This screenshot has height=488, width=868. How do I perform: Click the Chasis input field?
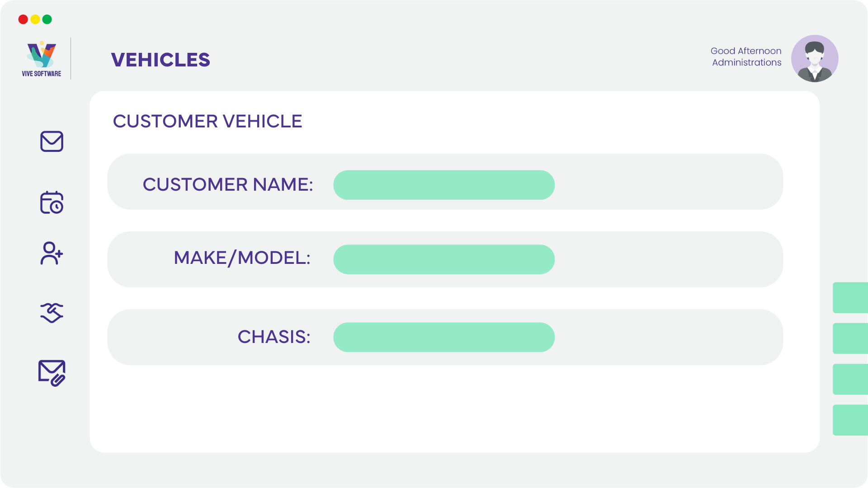pyautogui.click(x=444, y=337)
